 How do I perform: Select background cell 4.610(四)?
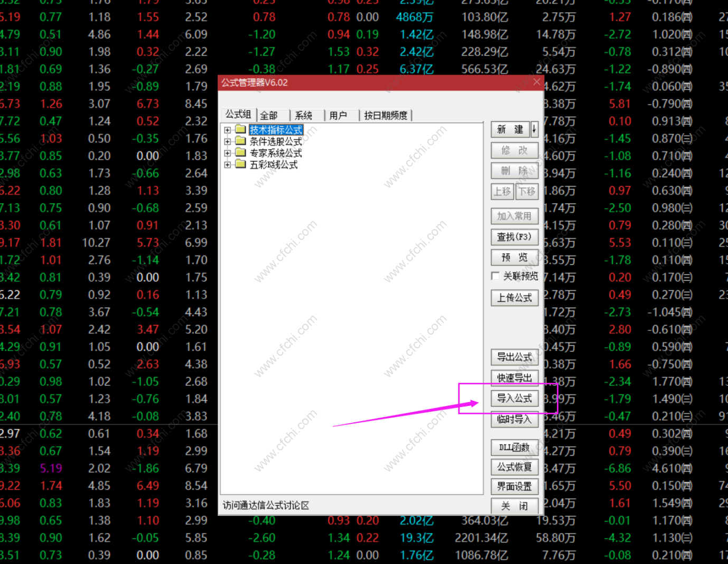pyautogui.click(x=672, y=468)
